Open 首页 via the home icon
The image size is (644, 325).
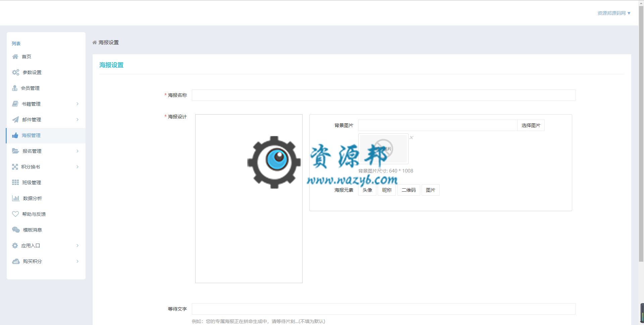15,56
